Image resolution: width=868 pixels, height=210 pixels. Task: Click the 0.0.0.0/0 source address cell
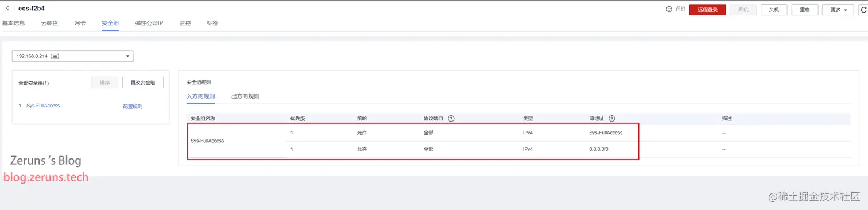(x=599, y=149)
